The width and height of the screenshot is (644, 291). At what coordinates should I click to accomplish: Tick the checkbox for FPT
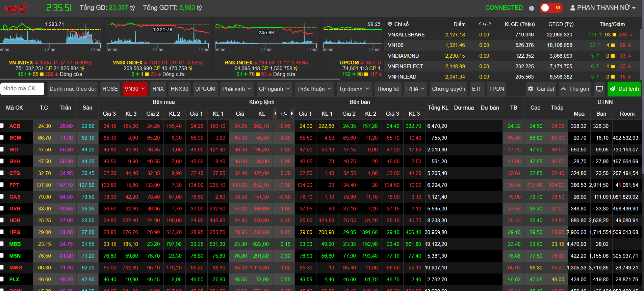point(2,185)
